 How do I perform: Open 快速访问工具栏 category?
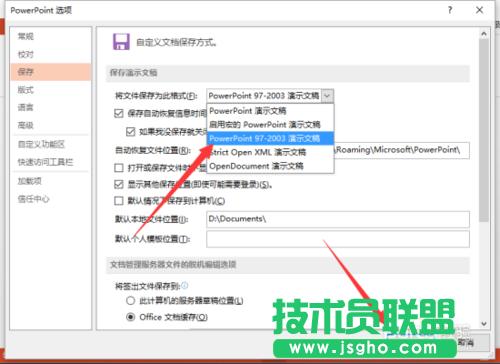click(45, 162)
